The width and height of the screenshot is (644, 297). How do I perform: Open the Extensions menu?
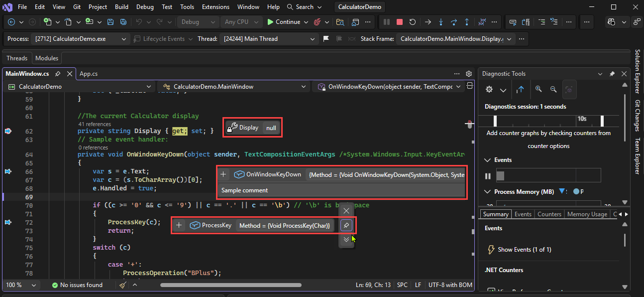pos(216,7)
